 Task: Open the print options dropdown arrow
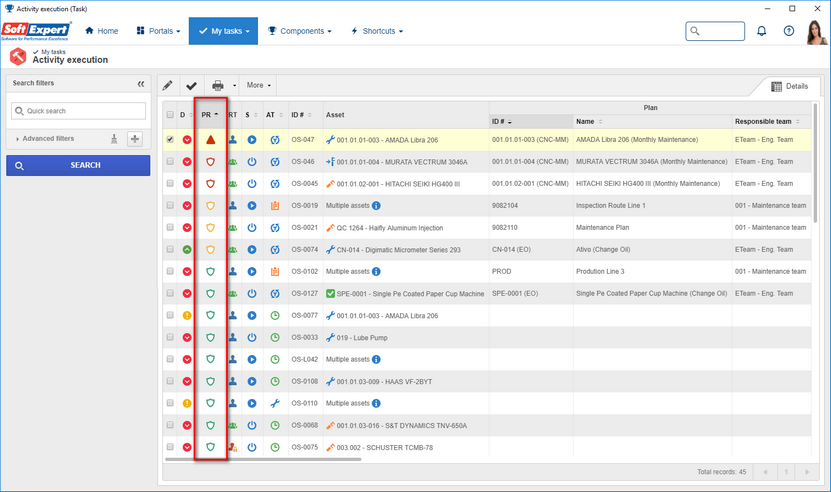[x=234, y=85]
